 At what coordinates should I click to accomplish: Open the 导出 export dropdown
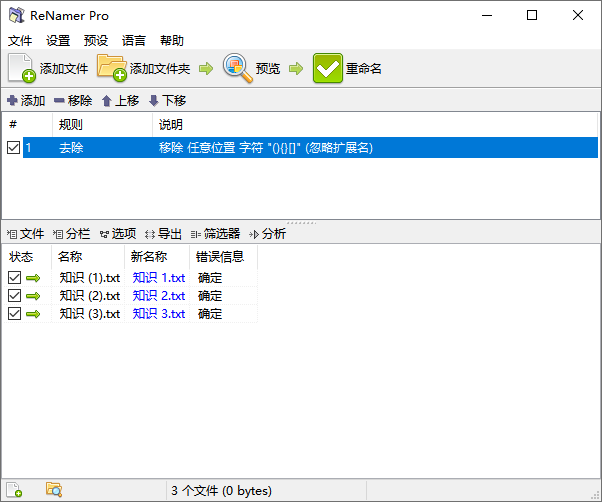tap(164, 234)
